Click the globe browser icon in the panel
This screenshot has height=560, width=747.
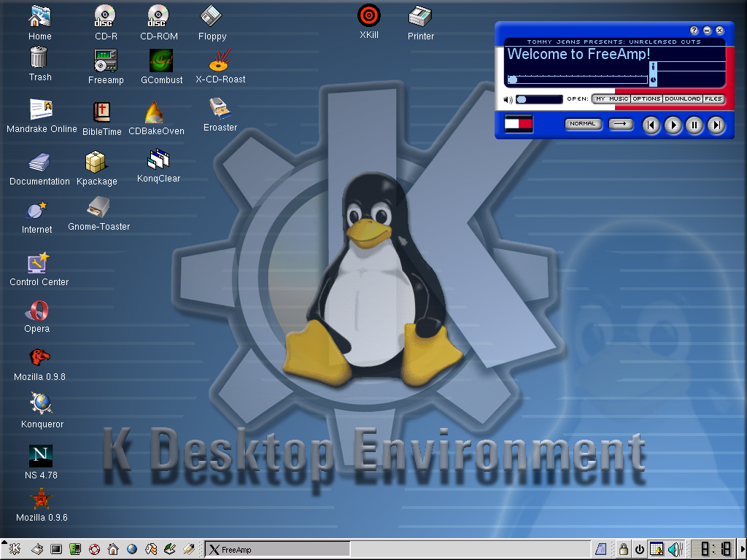click(x=132, y=550)
